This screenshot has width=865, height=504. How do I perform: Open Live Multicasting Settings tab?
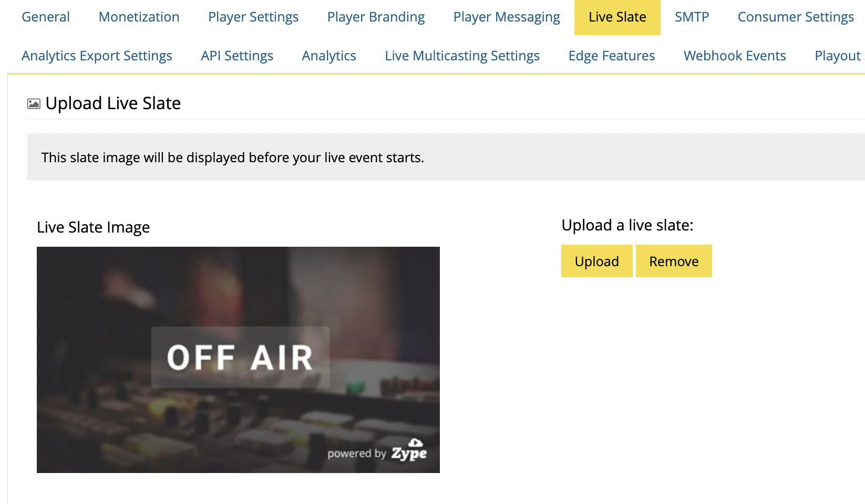[462, 56]
